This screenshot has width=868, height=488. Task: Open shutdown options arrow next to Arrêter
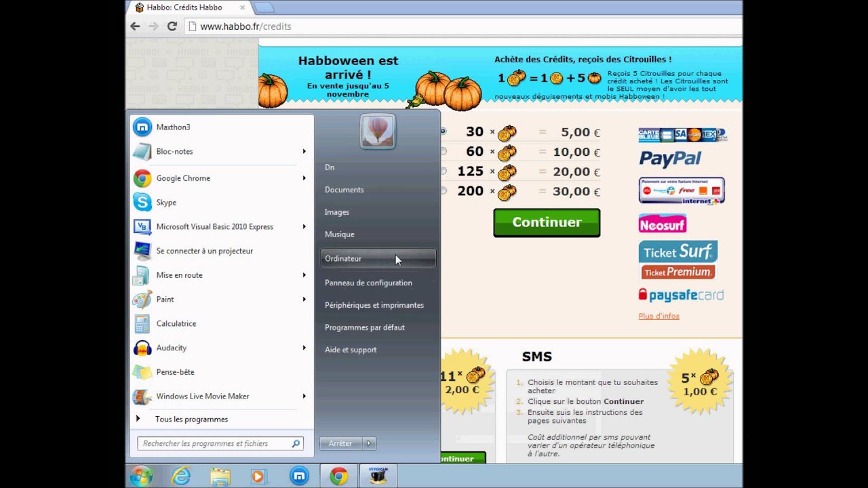click(369, 443)
